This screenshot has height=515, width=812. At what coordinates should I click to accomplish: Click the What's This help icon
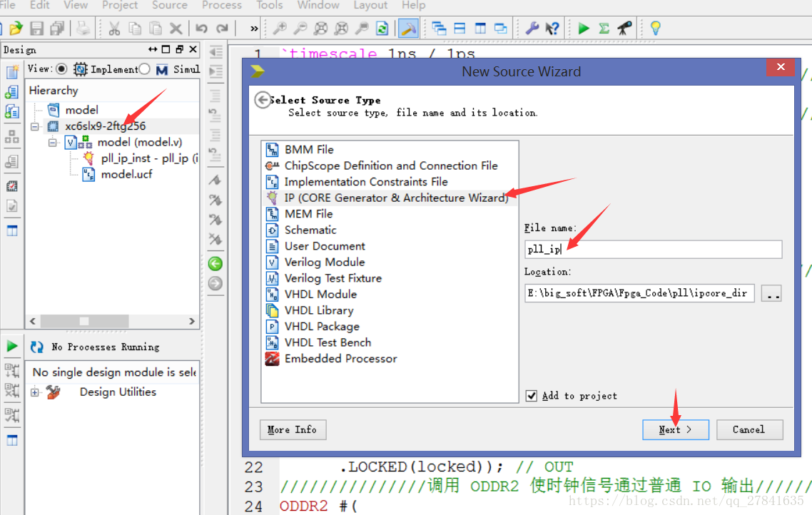pyautogui.click(x=552, y=28)
